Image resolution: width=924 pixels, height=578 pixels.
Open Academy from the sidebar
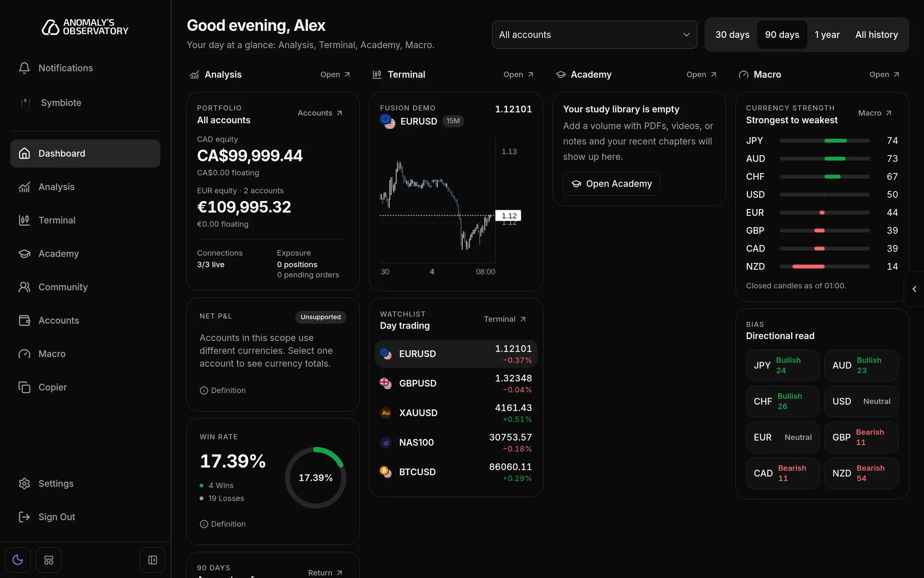pos(85,253)
